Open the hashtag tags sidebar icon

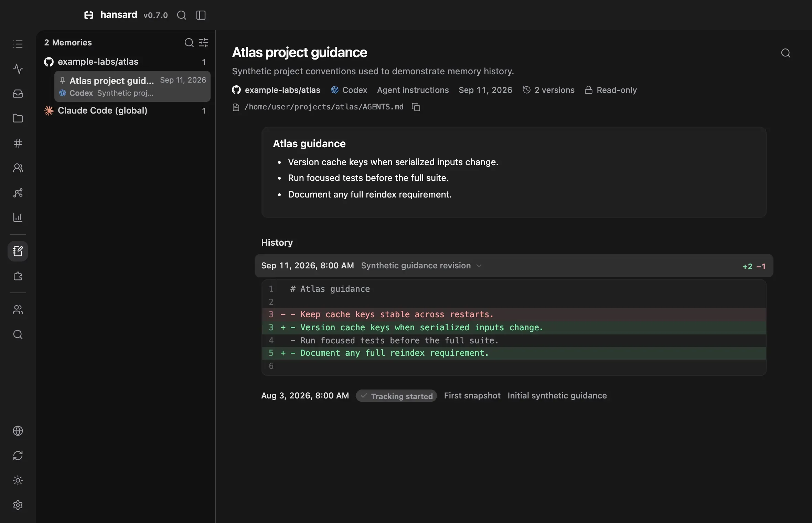pyautogui.click(x=18, y=143)
